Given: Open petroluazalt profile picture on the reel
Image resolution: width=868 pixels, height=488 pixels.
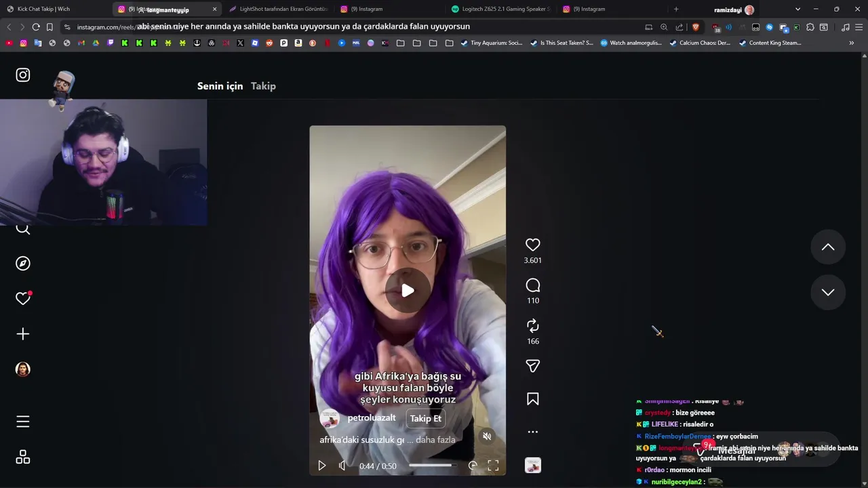Looking at the screenshot, I should (x=330, y=419).
